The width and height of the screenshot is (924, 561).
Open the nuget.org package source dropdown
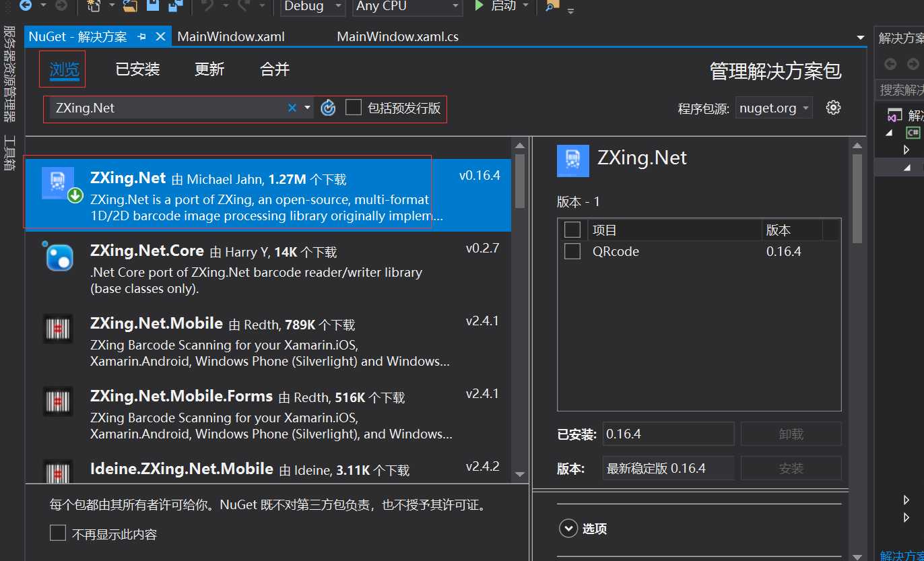point(774,108)
